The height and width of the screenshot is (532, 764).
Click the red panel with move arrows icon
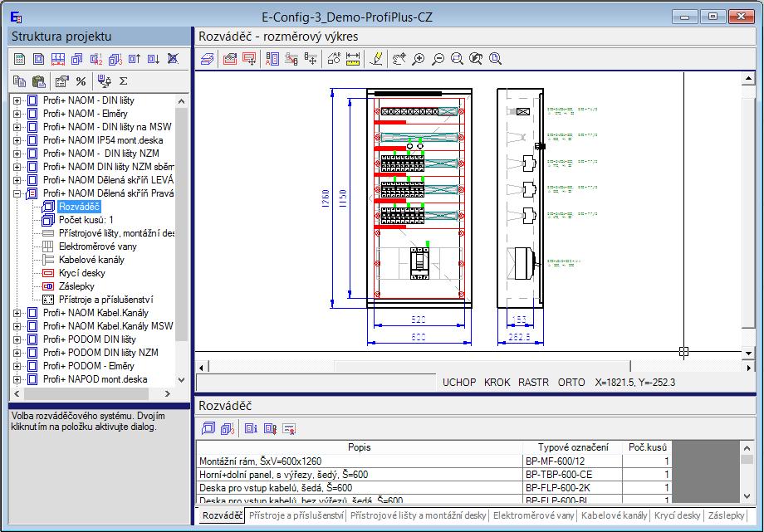click(x=249, y=60)
